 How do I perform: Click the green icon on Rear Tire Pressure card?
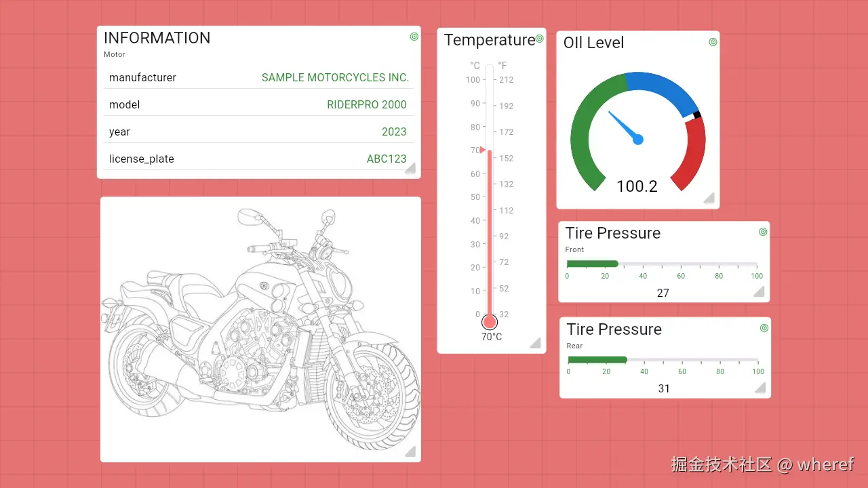coord(763,327)
